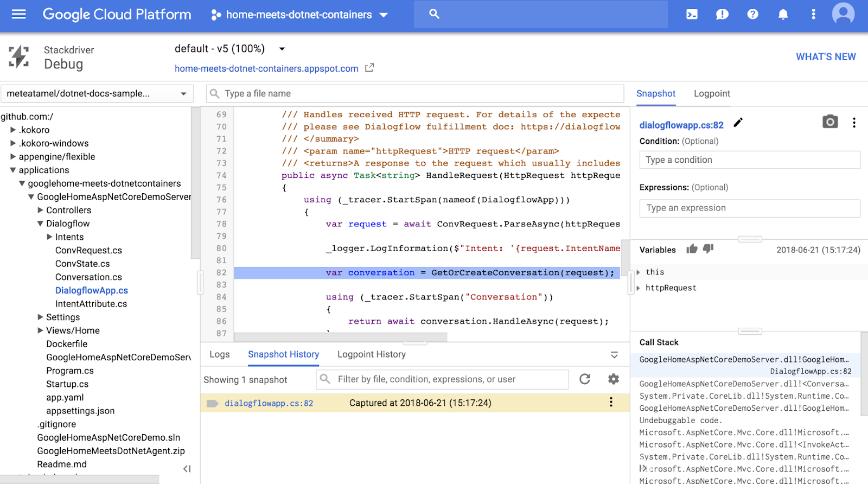Click the Type a condition field

point(750,160)
